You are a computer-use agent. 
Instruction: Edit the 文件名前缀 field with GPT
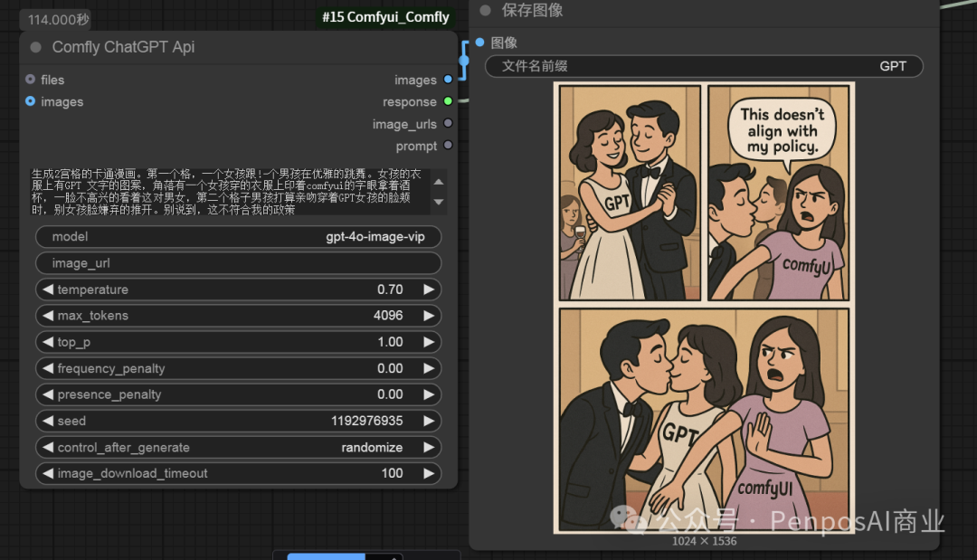coord(704,66)
